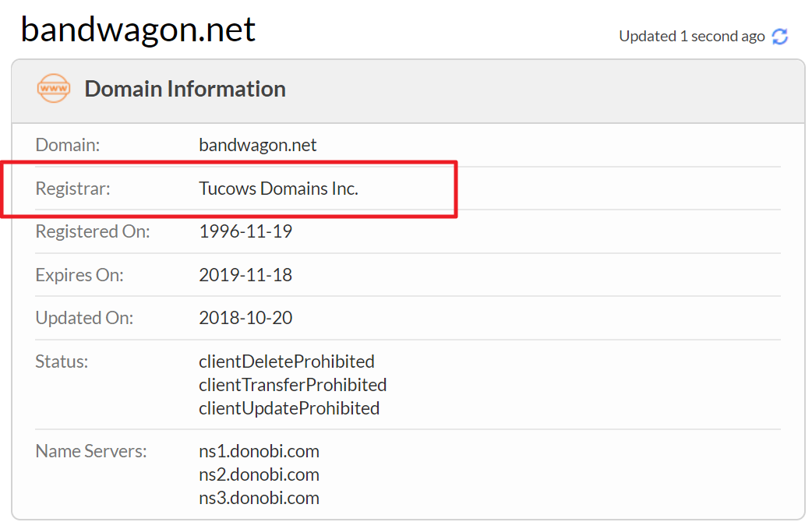Click the bandwagon.net page title

[138, 30]
